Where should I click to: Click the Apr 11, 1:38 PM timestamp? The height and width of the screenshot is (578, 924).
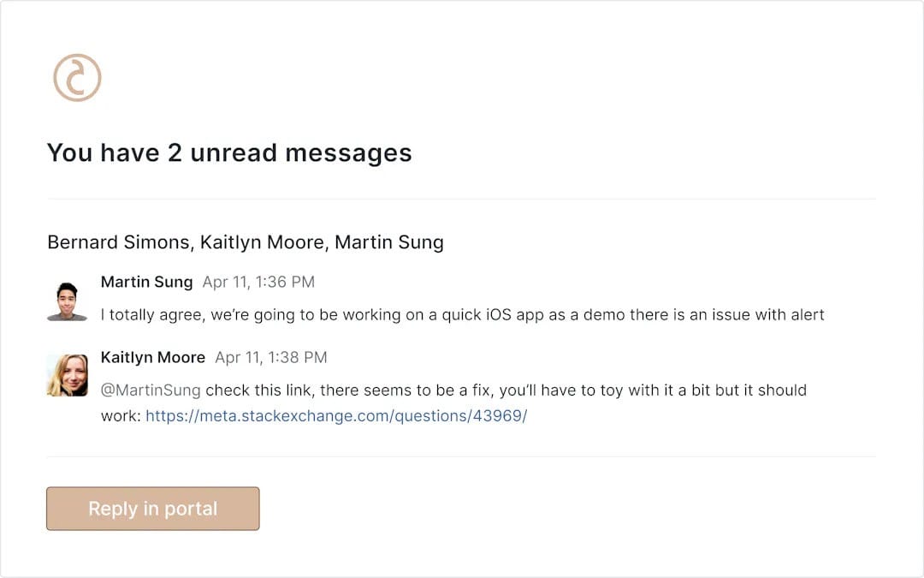click(x=271, y=357)
